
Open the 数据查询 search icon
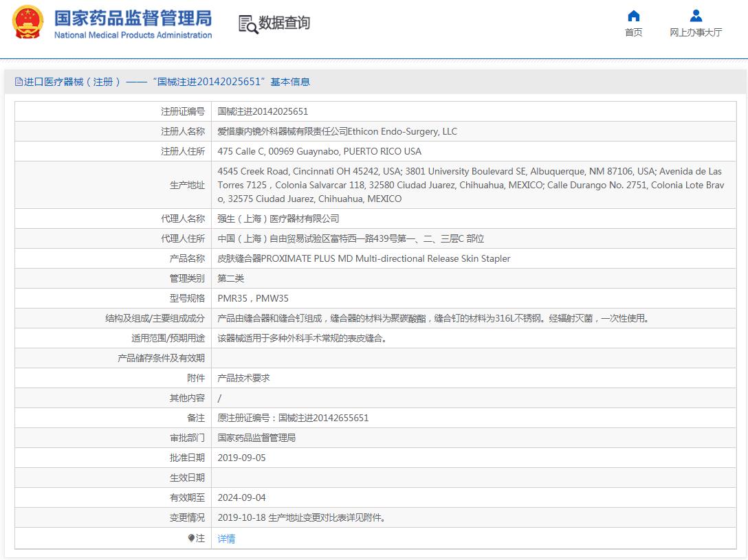(x=248, y=24)
